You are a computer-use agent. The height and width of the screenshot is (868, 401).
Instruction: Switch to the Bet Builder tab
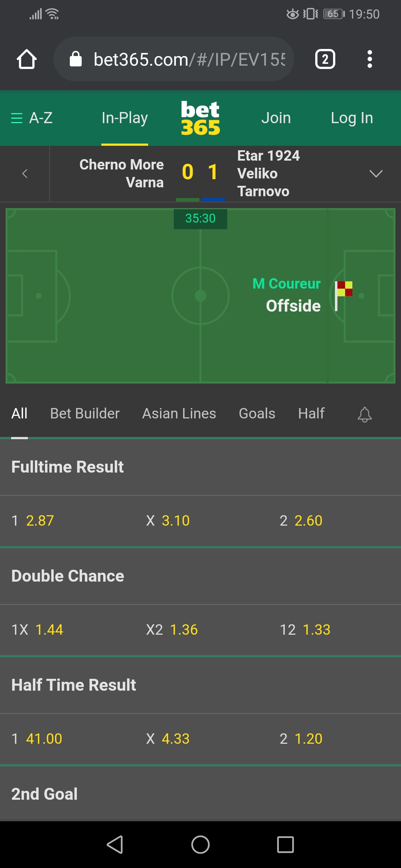pos(85,414)
